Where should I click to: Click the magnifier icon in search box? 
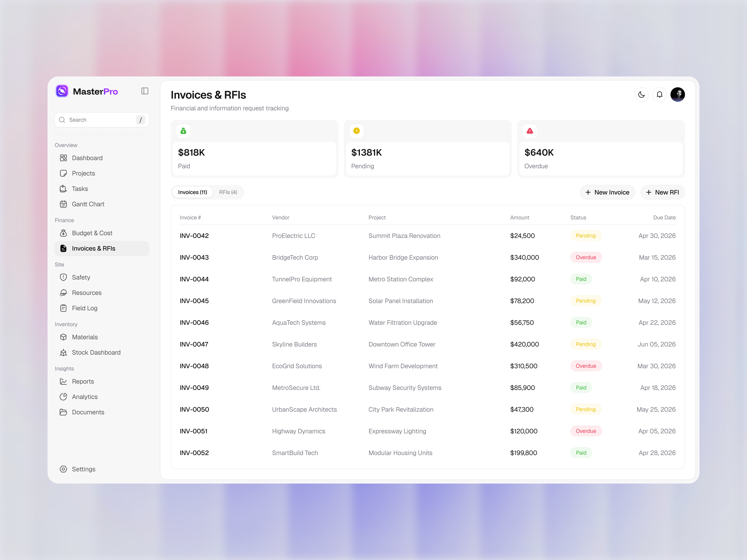[62, 120]
